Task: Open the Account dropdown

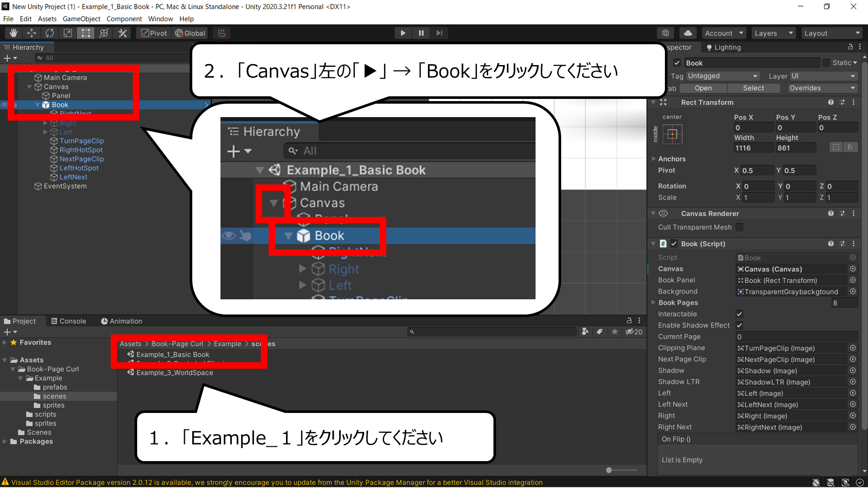Action: (x=724, y=33)
